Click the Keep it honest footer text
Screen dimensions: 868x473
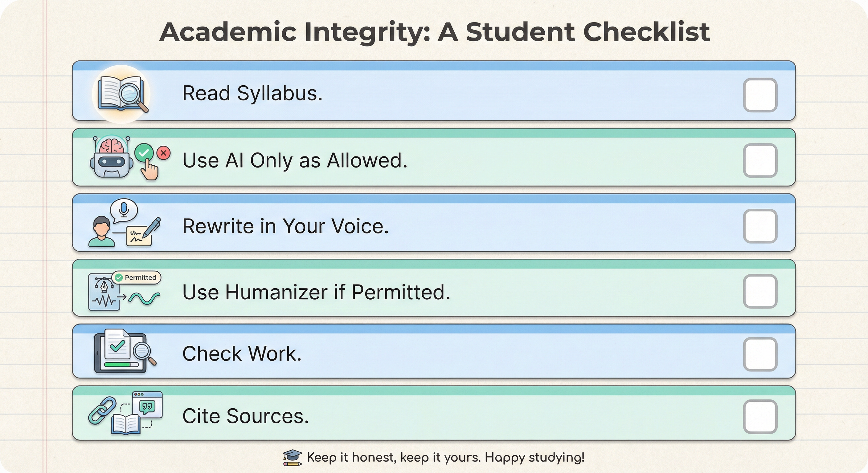pyautogui.click(x=445, y=458)
